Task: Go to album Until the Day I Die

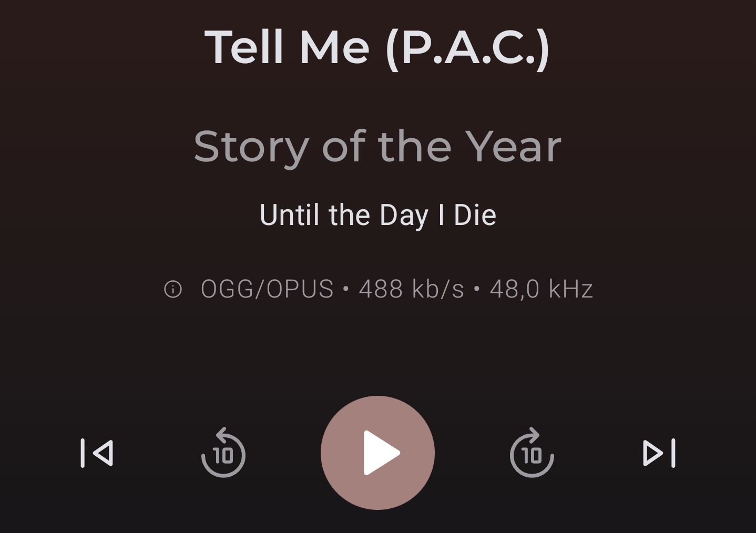Action: [378, 215]
